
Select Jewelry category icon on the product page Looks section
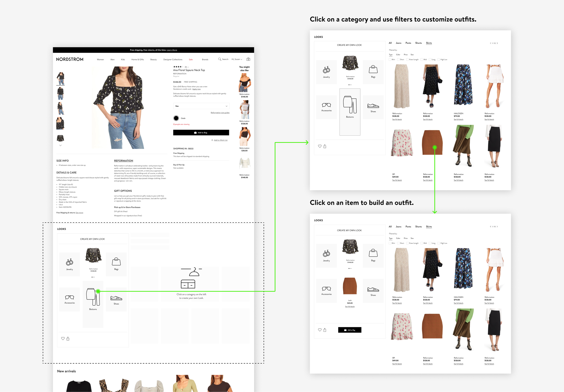[69, 262]
